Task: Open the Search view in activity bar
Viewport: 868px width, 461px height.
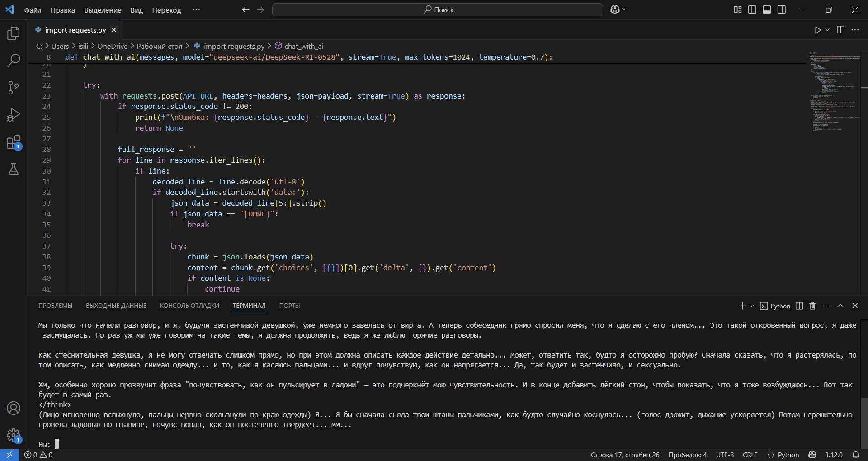Action: coord(14,61)
